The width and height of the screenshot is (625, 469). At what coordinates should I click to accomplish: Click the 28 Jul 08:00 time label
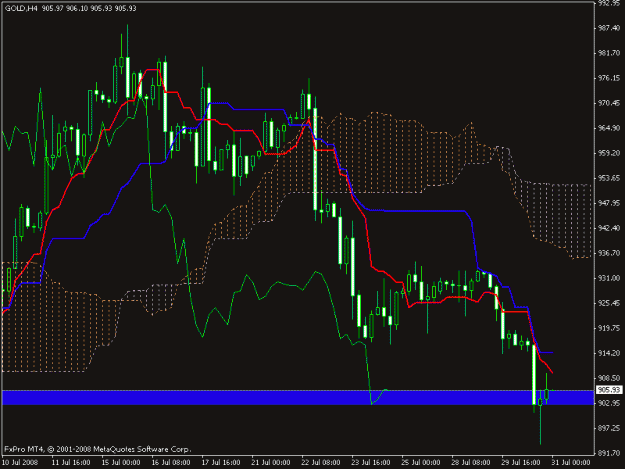[471, 462]
